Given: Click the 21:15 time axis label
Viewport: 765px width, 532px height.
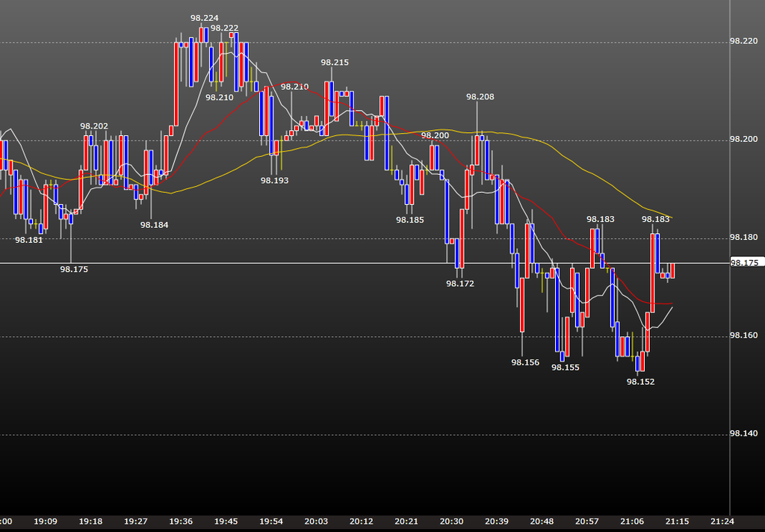Looking at the screenshot, I should pos(677,522).
